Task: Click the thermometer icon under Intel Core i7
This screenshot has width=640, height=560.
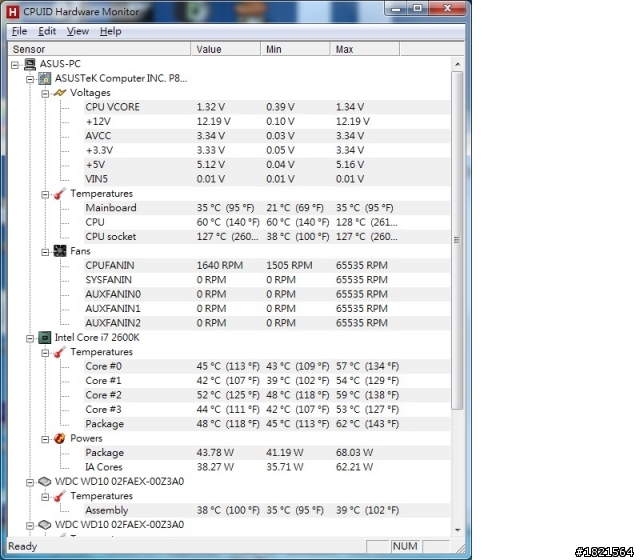Action: (60, 352)
